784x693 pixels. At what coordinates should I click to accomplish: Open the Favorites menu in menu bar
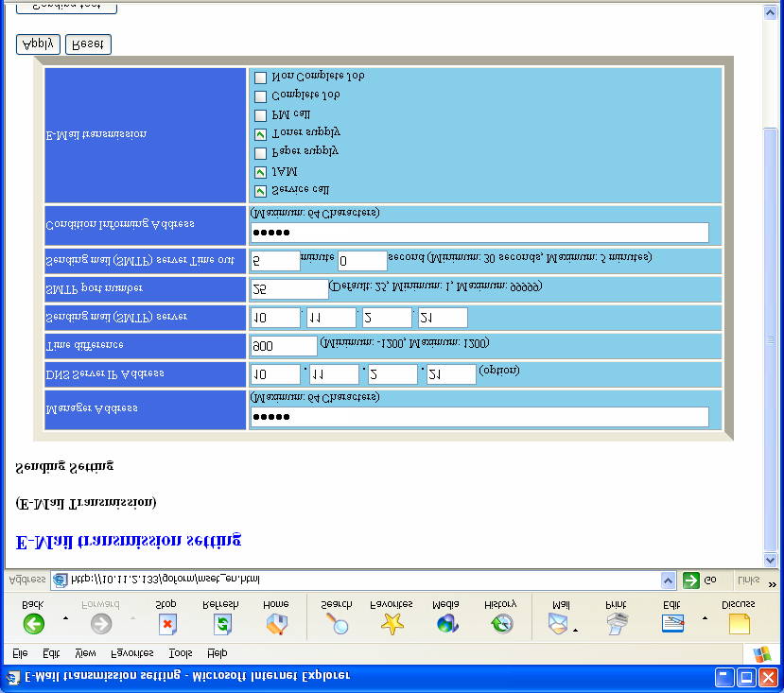pyautogui.click(x=132, y=653)
